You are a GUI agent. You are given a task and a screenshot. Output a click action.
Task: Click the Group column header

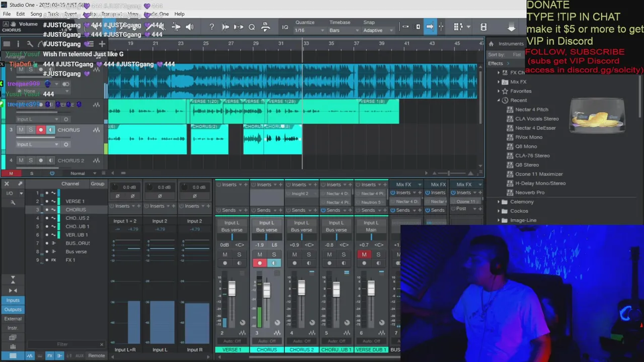[x=98, y=184]
